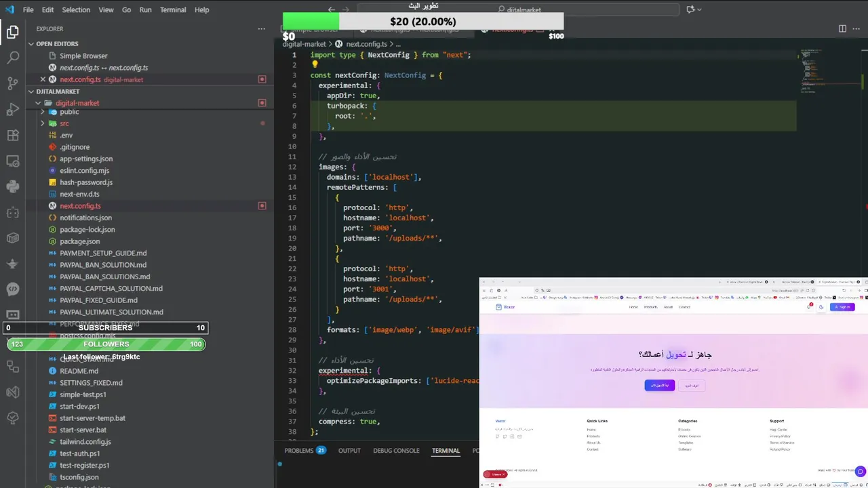Viewport: 868px width, 488px height.
Task: Toggle dark mode moon icon on website
Action: 821,306
